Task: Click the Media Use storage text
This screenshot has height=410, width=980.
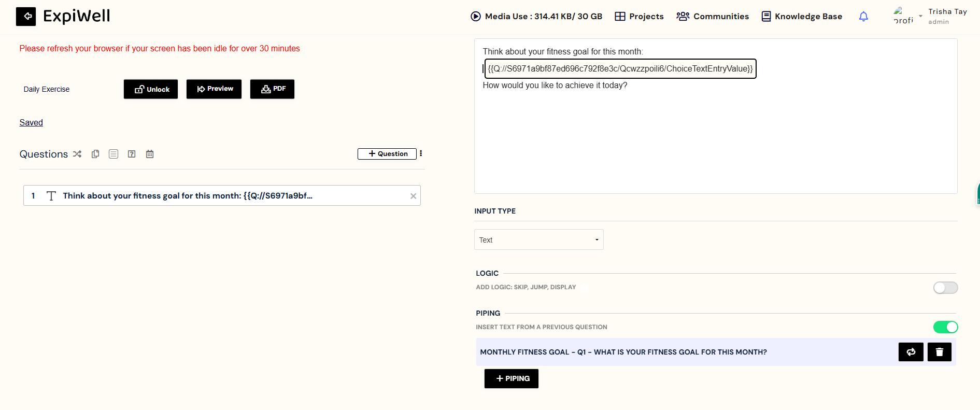Action: pyautogui.click(x=544, y=16)
